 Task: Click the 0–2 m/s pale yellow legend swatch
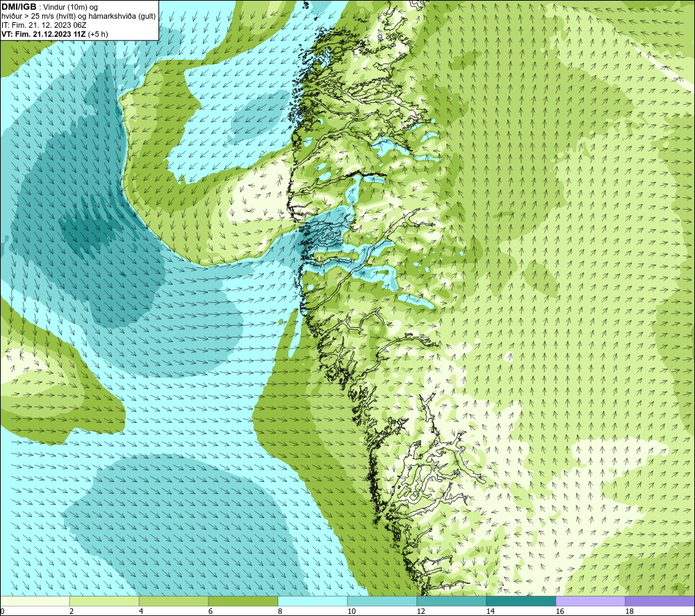(35, 601)
